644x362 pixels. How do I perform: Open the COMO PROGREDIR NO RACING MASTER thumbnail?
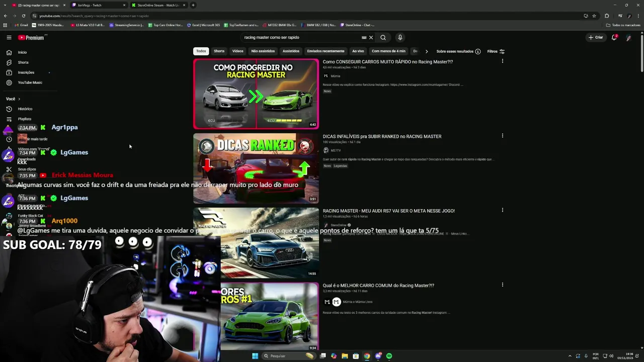pyautogui.click(x=256, y=94)
